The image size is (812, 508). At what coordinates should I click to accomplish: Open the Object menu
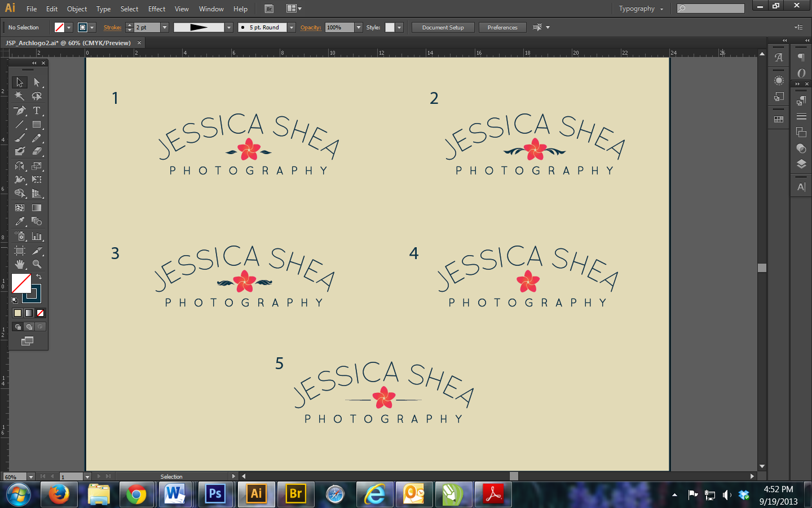[x=77, y=8]
